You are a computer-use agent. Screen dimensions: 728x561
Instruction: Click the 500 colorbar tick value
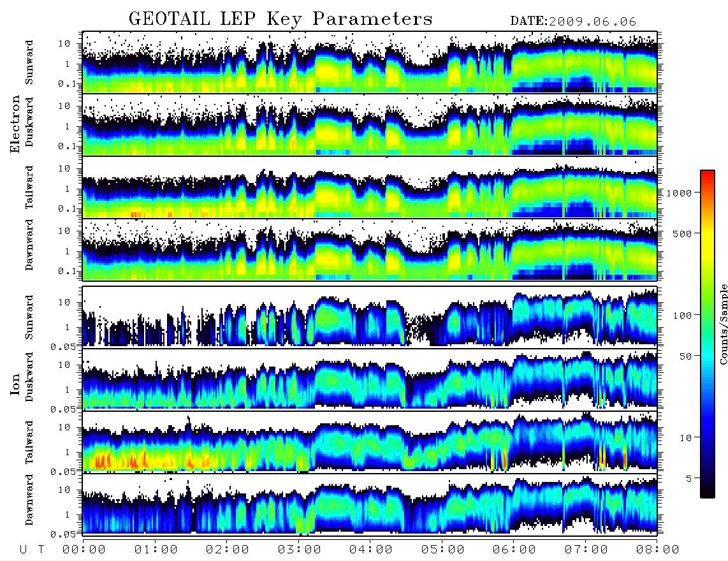[x=682, y=233]
